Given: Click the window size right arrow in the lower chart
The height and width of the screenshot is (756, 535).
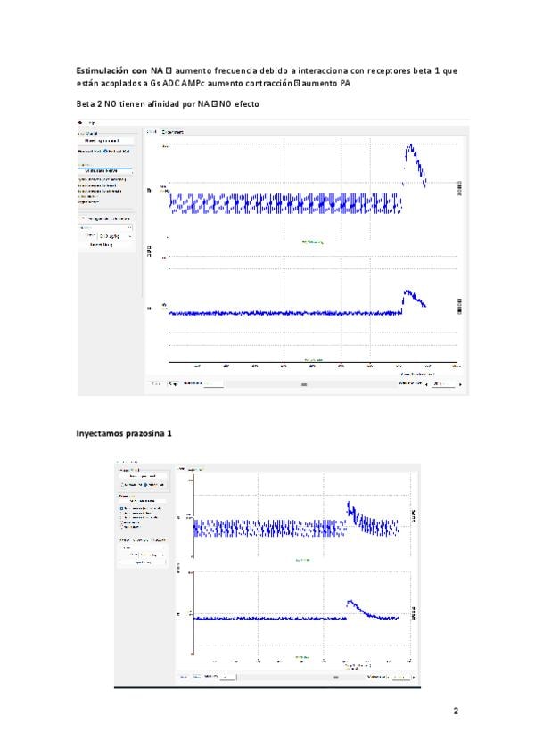Looking at the screenshot, I should pos(413,678).
